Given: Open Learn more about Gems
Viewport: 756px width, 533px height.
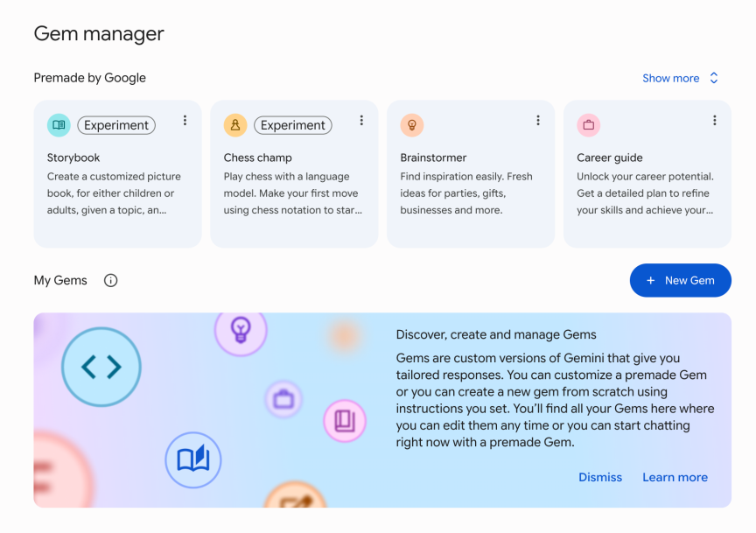Looking at the screenshot, I should [x=675, y=477].
